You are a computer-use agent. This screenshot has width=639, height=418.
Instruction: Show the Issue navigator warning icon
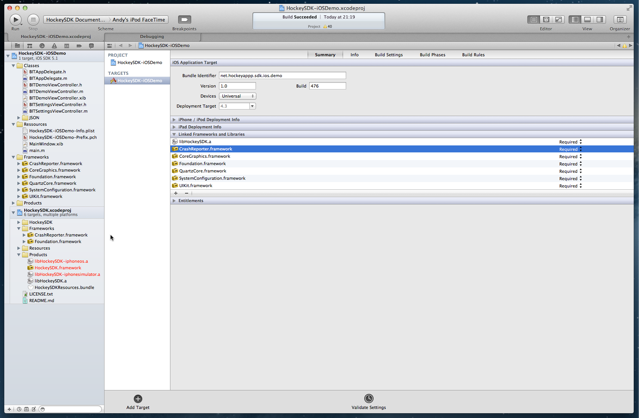point(54,46)
